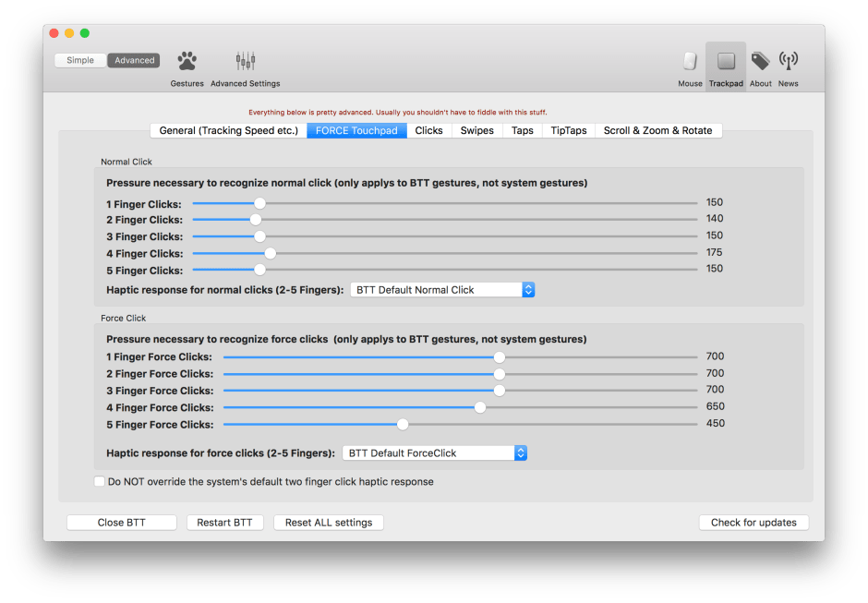868x603 pixels.
Task: Switch to Simple mode
Action: (x=80, y=61)
